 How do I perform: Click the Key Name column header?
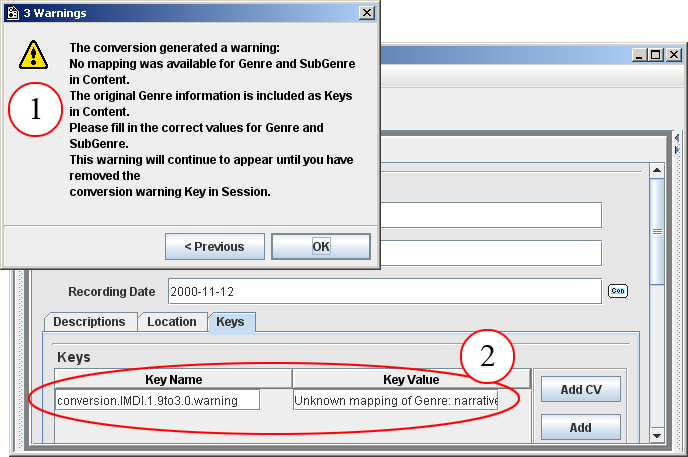tap(174, 379)
